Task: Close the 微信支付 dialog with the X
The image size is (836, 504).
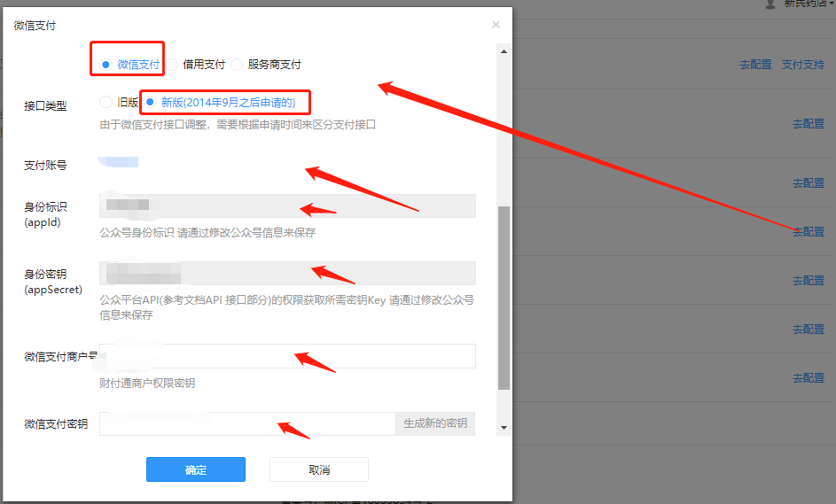Action: click(x=496, y=25)
